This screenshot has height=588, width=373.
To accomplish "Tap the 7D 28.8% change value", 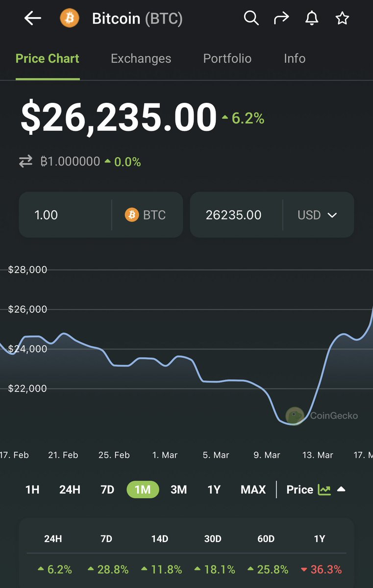I will (x=108, y=569).
